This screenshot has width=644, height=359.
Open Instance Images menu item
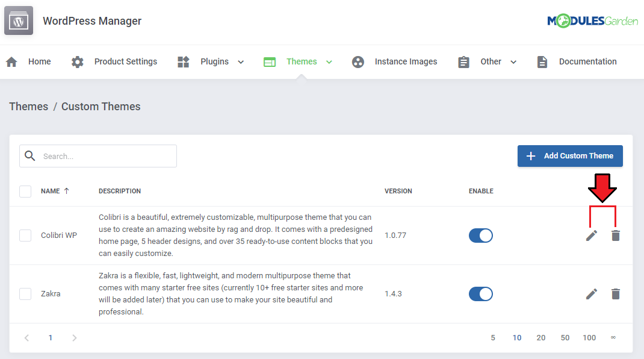point(406,61)
